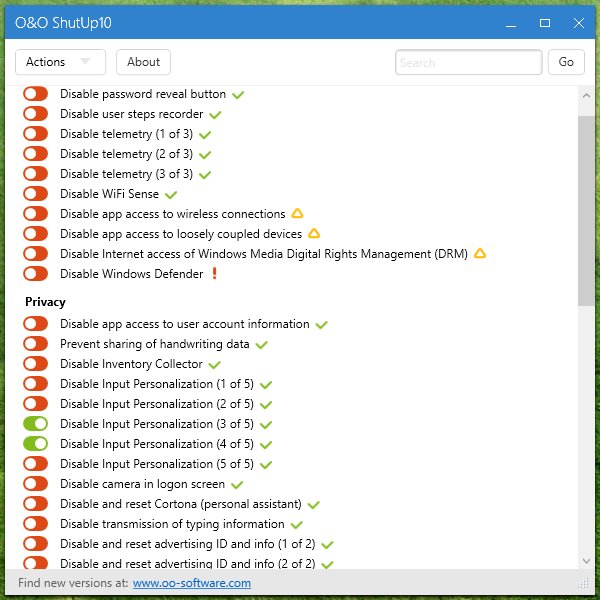Click checkmark beside Disable telemetry (2 of 3)
The height and width of the screenshot is (600, 600).
click(205, 155)
